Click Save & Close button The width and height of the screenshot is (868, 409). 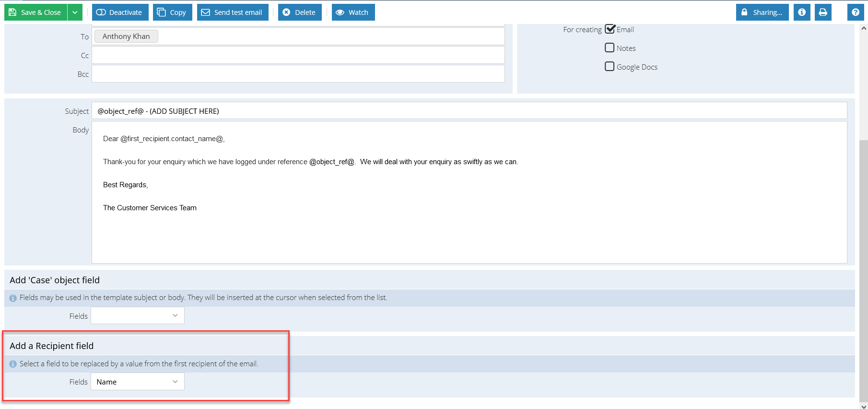(x=36, y=12)
